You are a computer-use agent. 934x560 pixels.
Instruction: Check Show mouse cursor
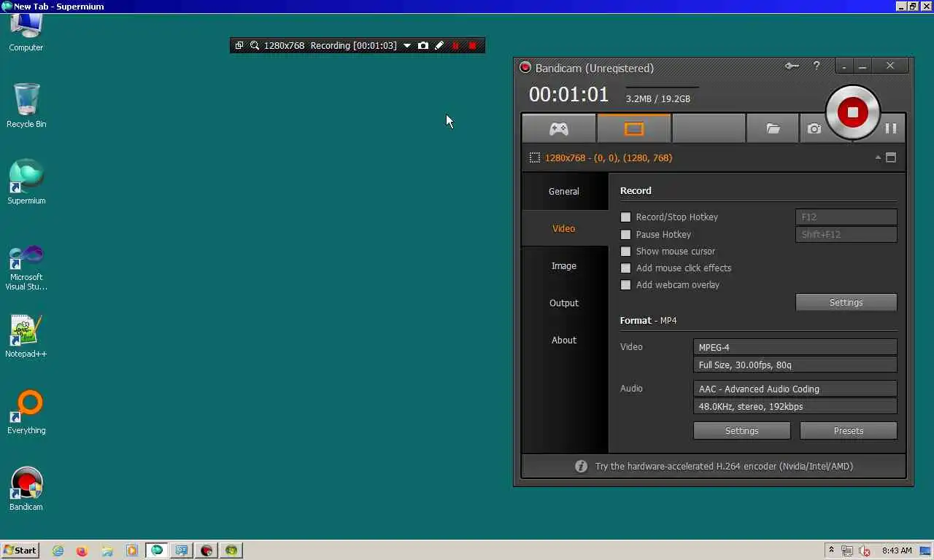(x=625, y=252)
